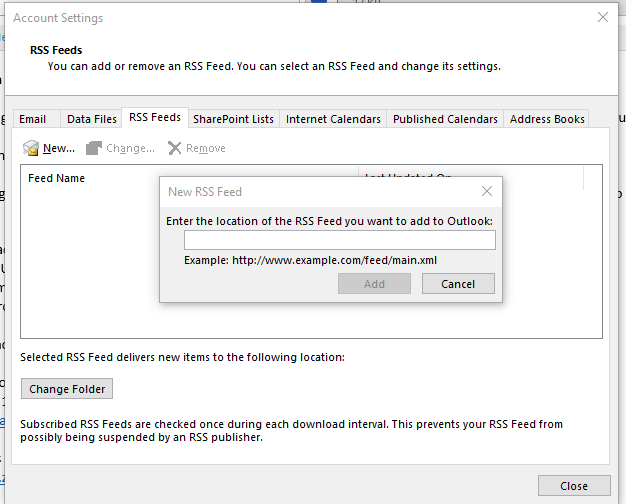Click the Change Folder button
This screenshot has width=626, height=504.
point(68,389)
